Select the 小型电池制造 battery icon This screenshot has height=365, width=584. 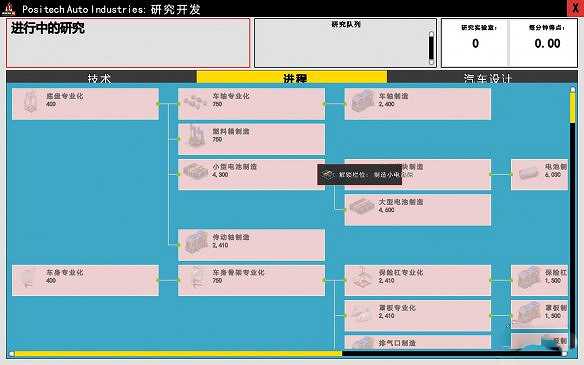click(x=196, y=172)
